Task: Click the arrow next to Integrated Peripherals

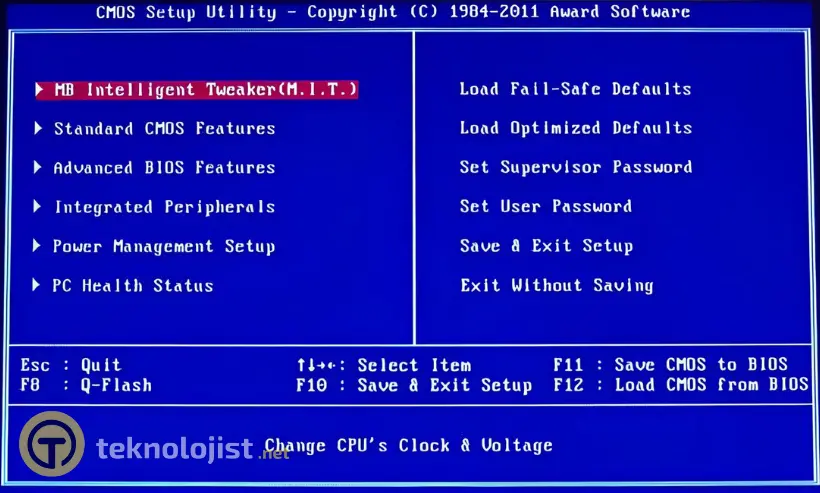Action: point(38,207)
